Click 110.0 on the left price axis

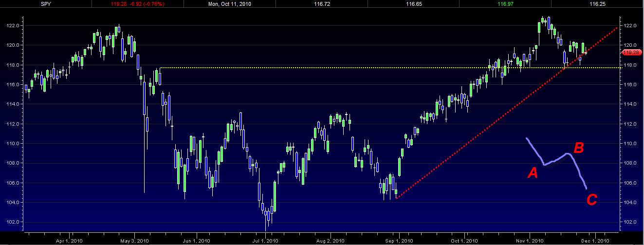click(14, 144)
